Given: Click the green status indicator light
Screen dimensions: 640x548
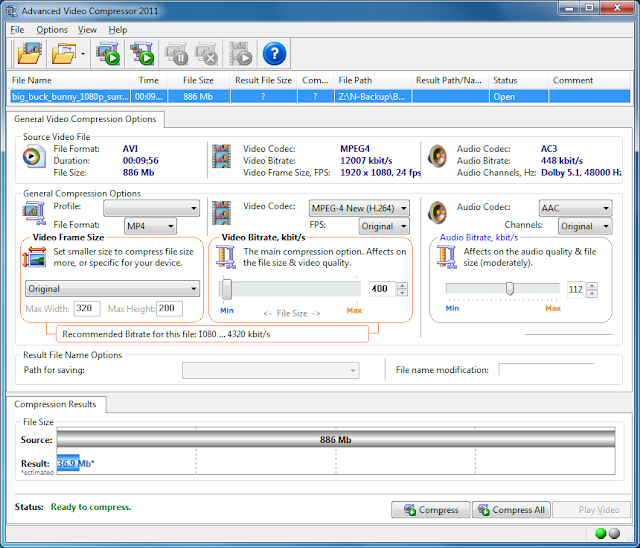Looking at the screenshot, I should click(601, 533).
